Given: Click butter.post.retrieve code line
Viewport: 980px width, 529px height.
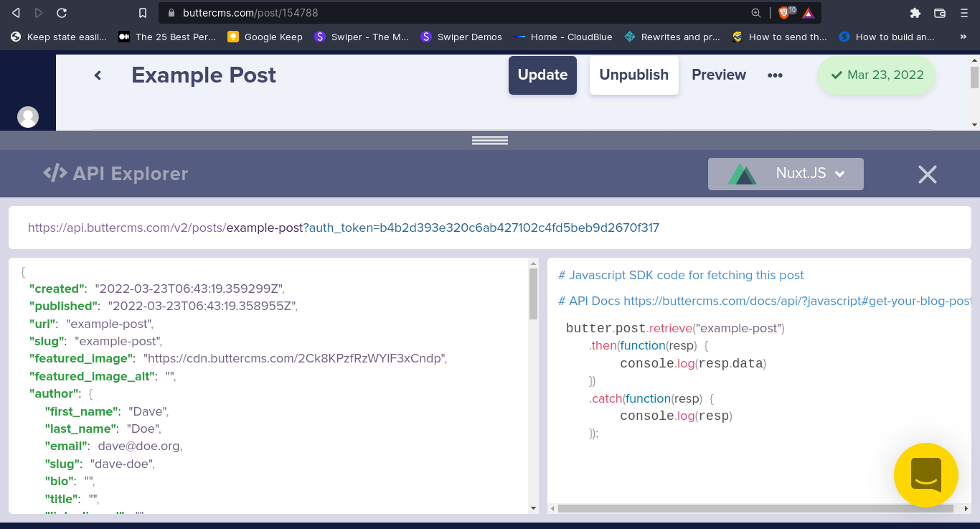Looking at the screenshot, I should 675,328.
